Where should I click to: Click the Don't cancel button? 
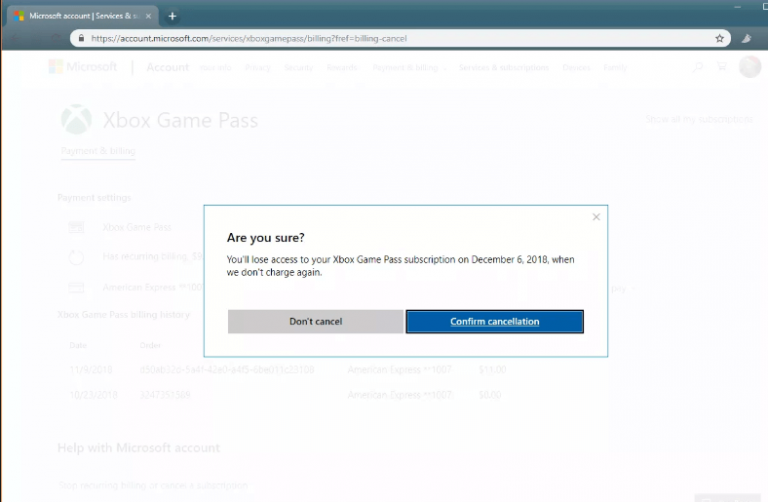coord(315,321)
